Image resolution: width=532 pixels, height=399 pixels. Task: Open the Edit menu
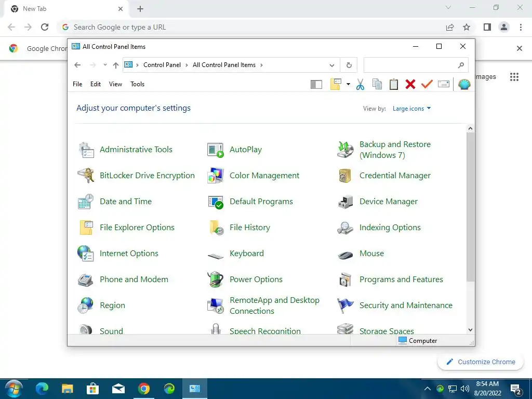tap(96, 84)
